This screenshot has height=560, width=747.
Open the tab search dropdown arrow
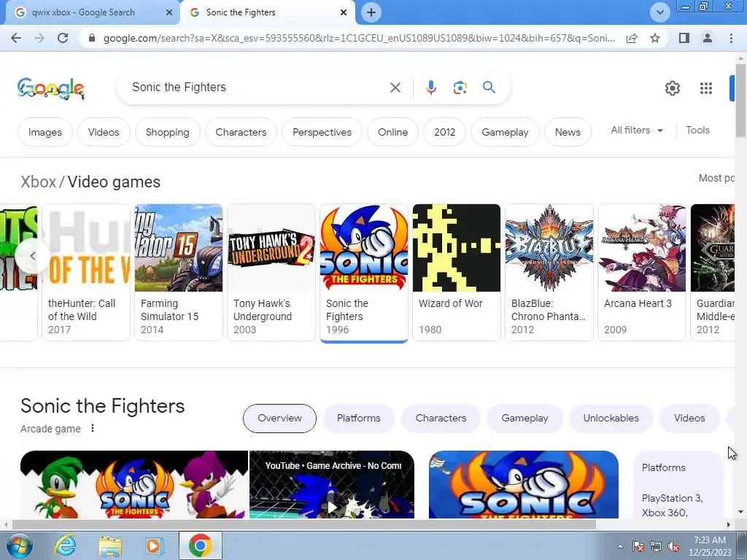(x=659, y=12)
